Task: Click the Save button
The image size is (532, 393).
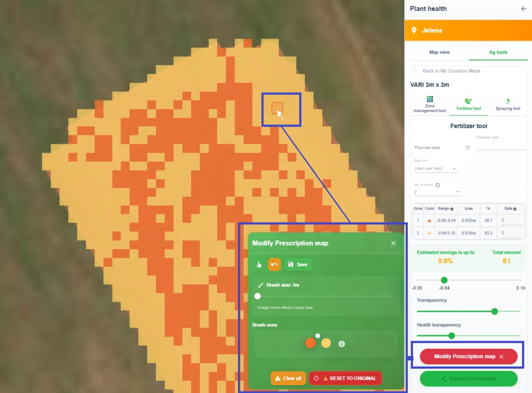Action: pos(298,265)
